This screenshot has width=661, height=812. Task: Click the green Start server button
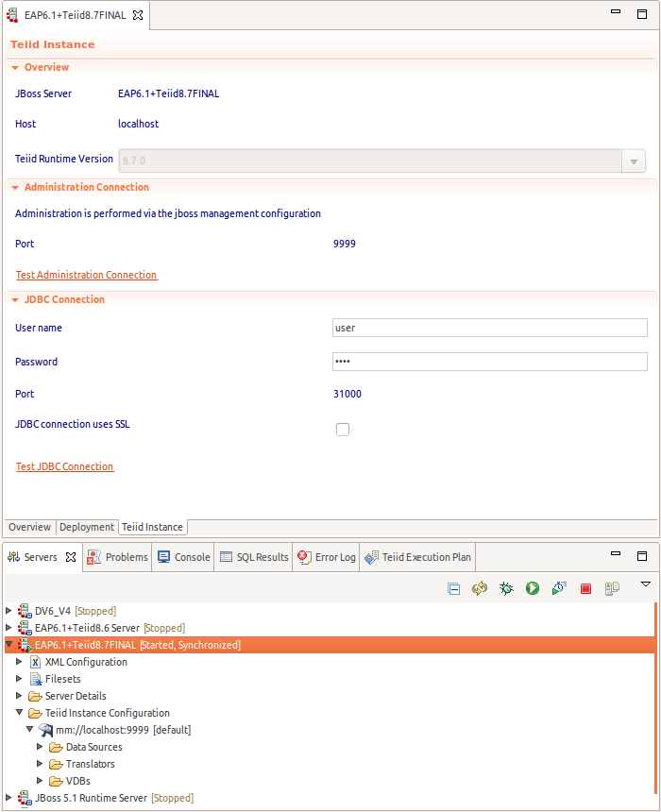tap(533, 588)
